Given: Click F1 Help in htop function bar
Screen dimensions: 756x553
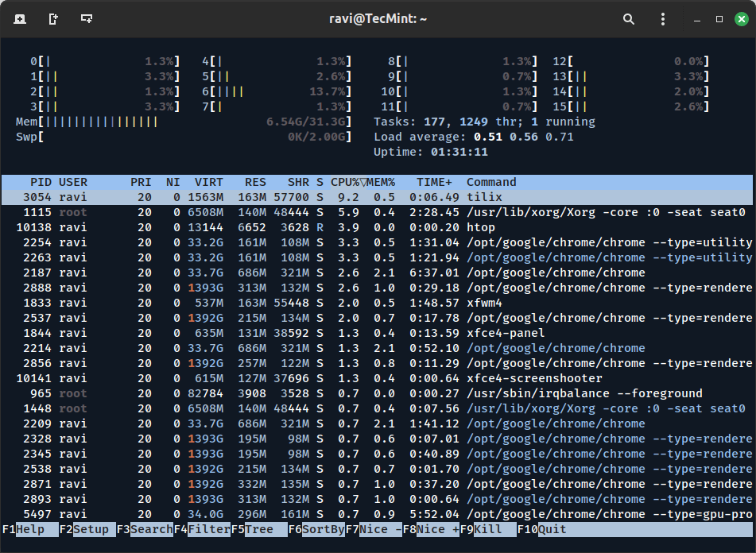Looking at the screenshot, I should click(30, 529).
